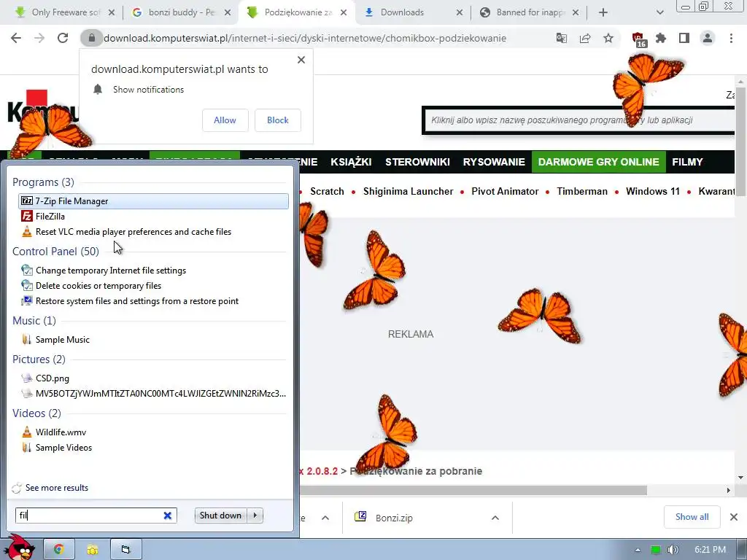Click the Pivot Animator link

pyautogui.click(x=505, y=192)
